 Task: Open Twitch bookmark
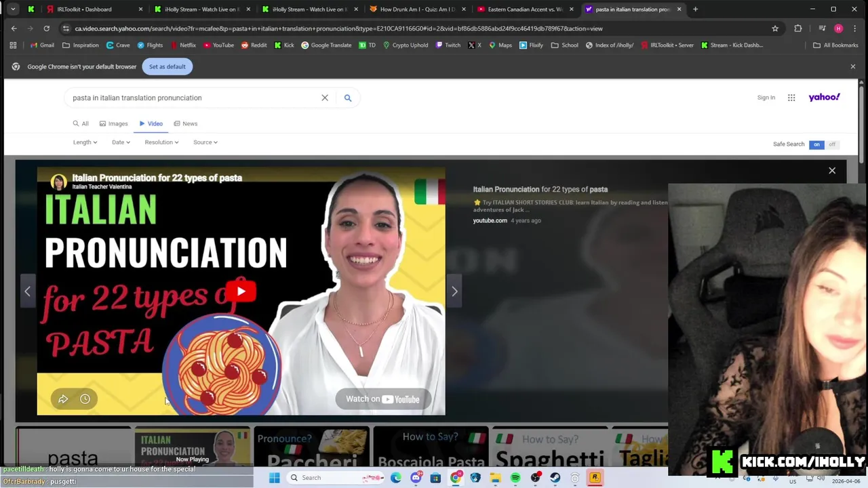coord(448,45)
